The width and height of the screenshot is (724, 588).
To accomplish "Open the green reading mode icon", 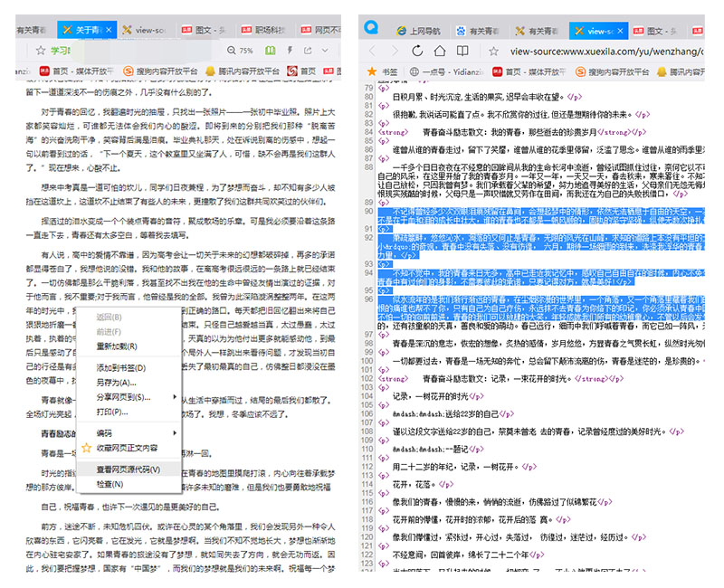I will [270, 49].
